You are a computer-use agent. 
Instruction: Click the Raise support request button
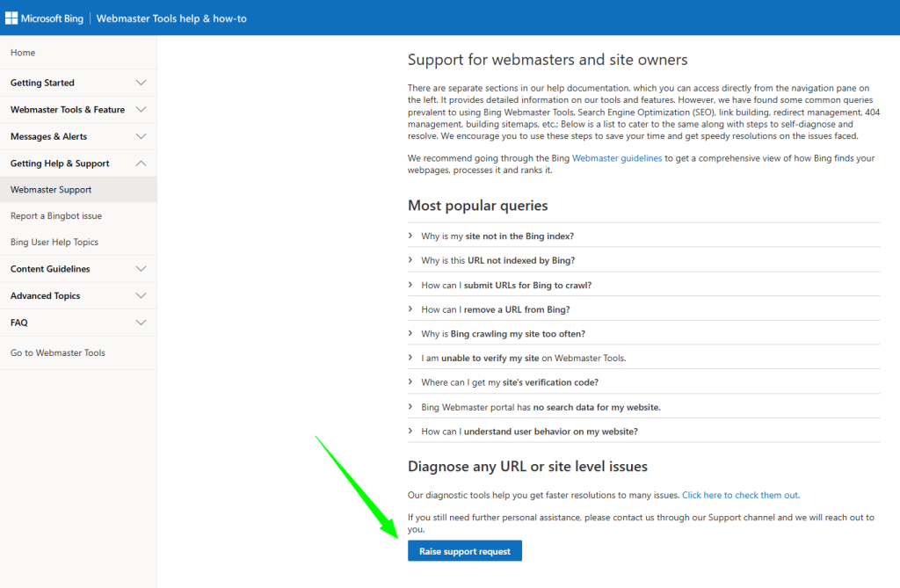(465, 551)
